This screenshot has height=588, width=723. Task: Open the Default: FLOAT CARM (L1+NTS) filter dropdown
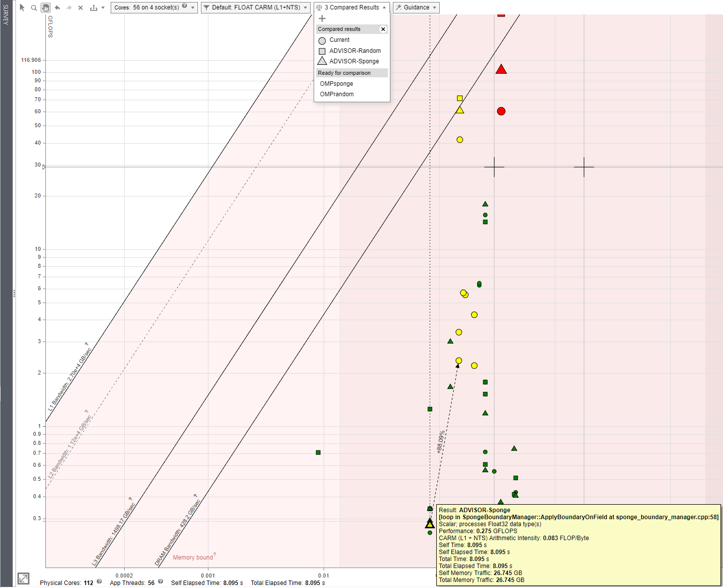point(256,7)
